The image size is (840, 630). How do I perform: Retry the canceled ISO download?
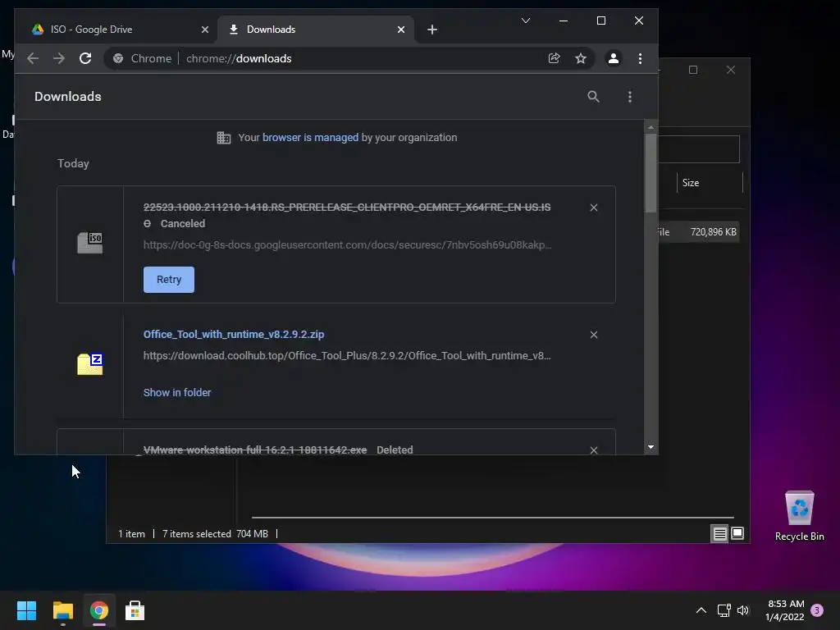point(169,280)
